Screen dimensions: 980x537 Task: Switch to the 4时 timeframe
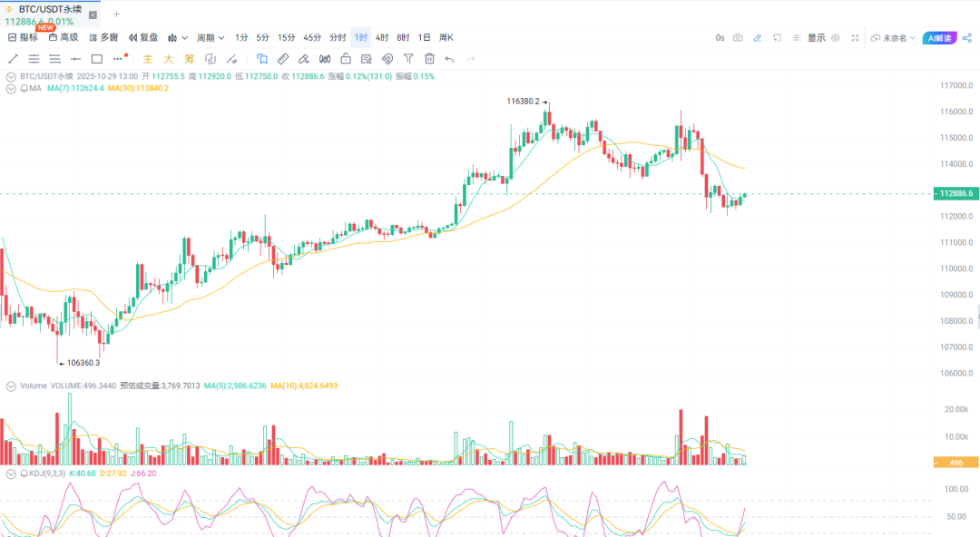pos(382,38)
